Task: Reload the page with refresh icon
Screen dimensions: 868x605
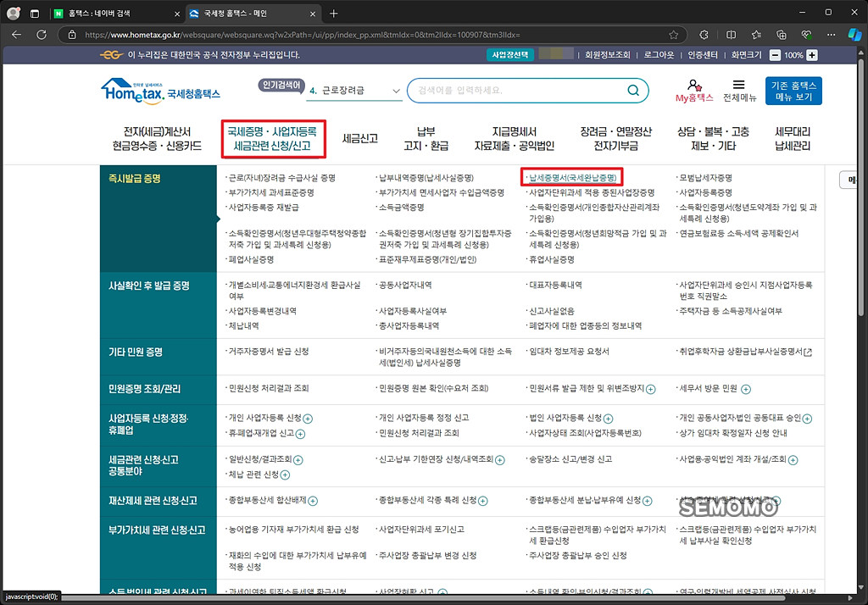Action: point(42,35)
